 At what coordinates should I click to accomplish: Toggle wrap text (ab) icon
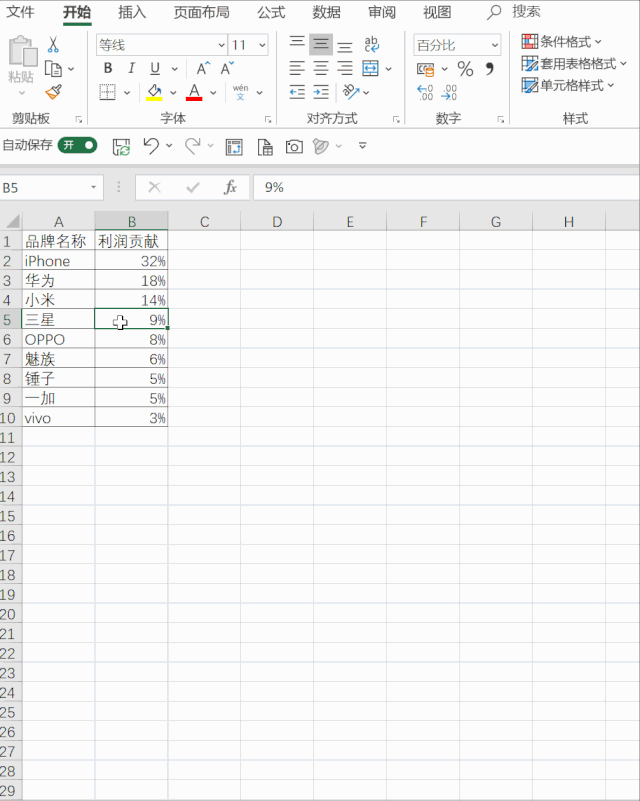coord(372,44)
